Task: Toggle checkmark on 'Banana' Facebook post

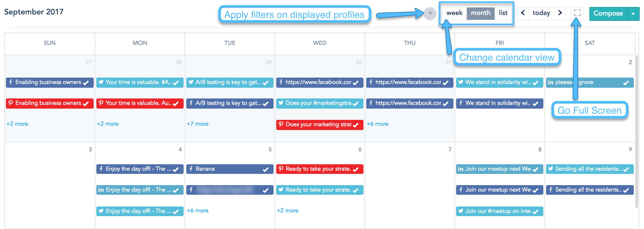Action: [266, 169]
